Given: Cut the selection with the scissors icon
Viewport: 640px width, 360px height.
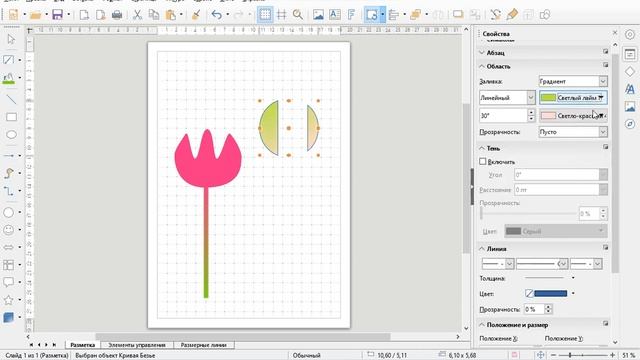Looking at the screenshot, I should (138, 15).
